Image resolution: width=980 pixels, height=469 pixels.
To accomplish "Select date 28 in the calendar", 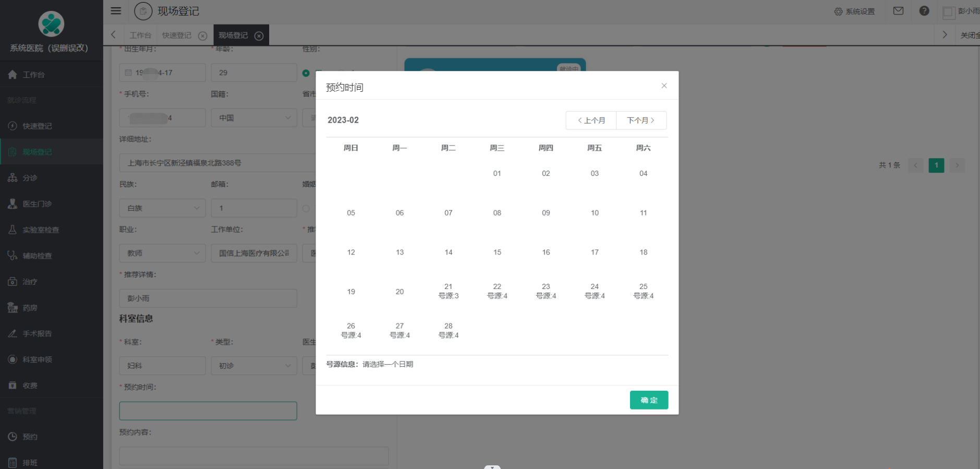I will [449, 331].
